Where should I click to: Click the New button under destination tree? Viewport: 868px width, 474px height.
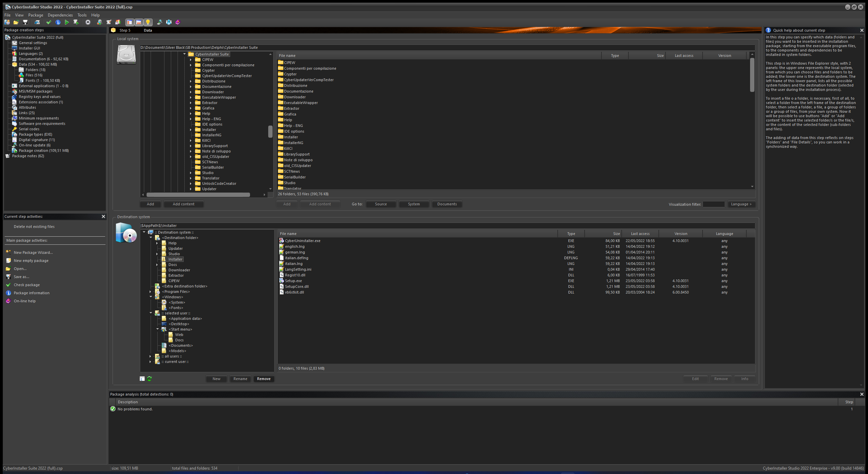coord(216,379)
